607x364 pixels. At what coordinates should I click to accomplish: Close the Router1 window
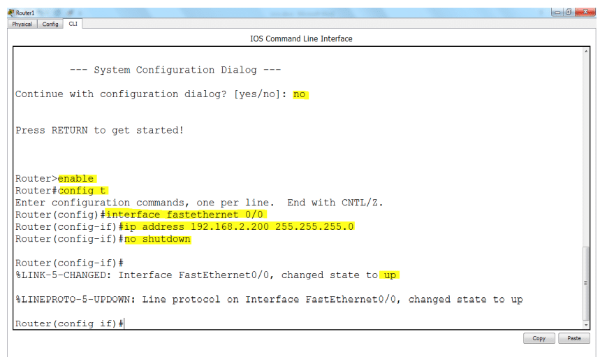585,12
